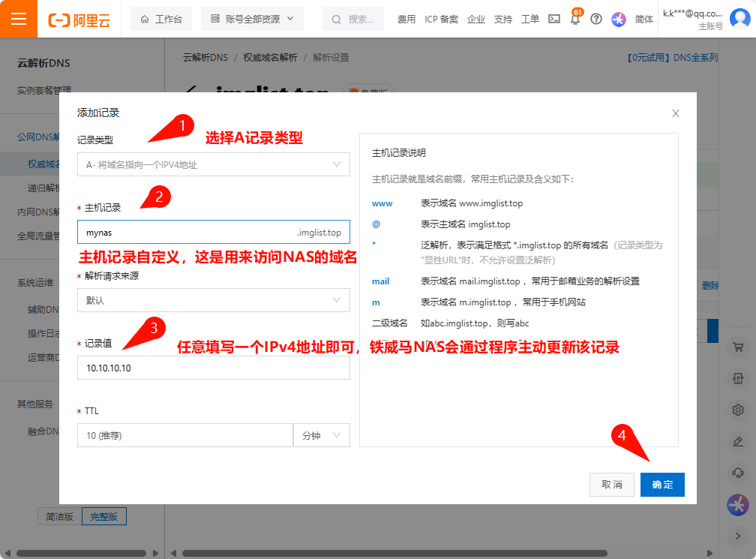
Task: Switch language via 简体
Action: click(643, 20)
